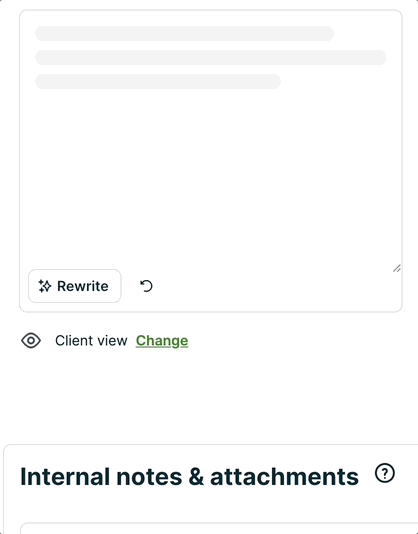Click the third loading placeholder line

click(x=158, y=81)
